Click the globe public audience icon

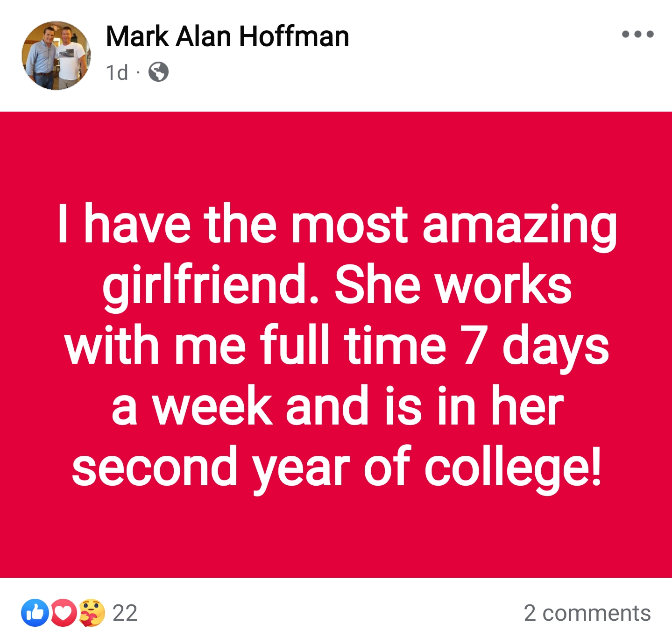(x=158, y=72)
